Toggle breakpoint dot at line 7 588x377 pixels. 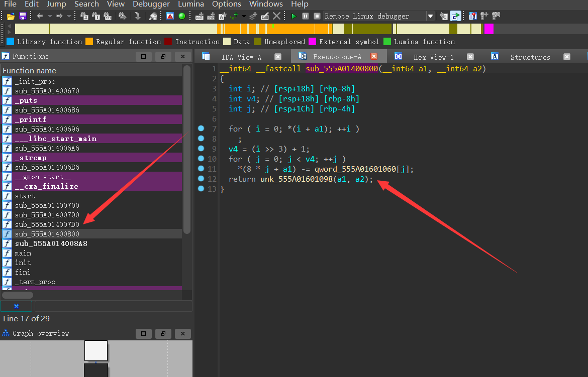[201, 129]
